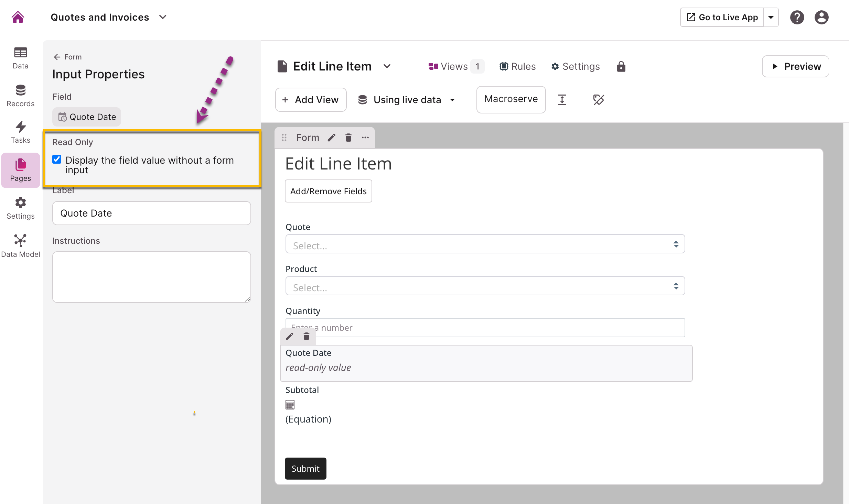Screen dimensions: 849x504
Task: Open the Tasks section in sidebar
Action: coord(20,132)
